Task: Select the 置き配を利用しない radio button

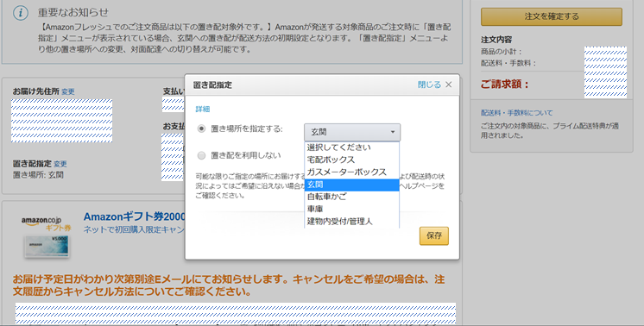Action: (x=201, y=155)
